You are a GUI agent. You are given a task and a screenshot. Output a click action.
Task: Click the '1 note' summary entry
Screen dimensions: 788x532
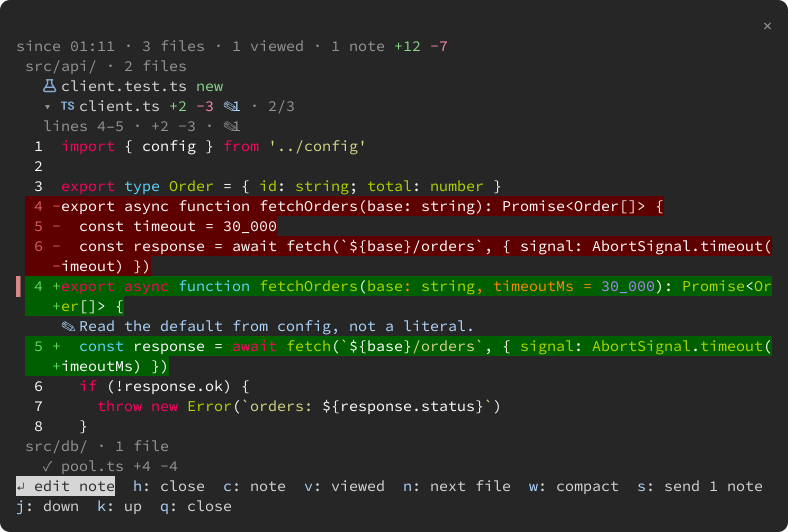(x=358, y=46)
